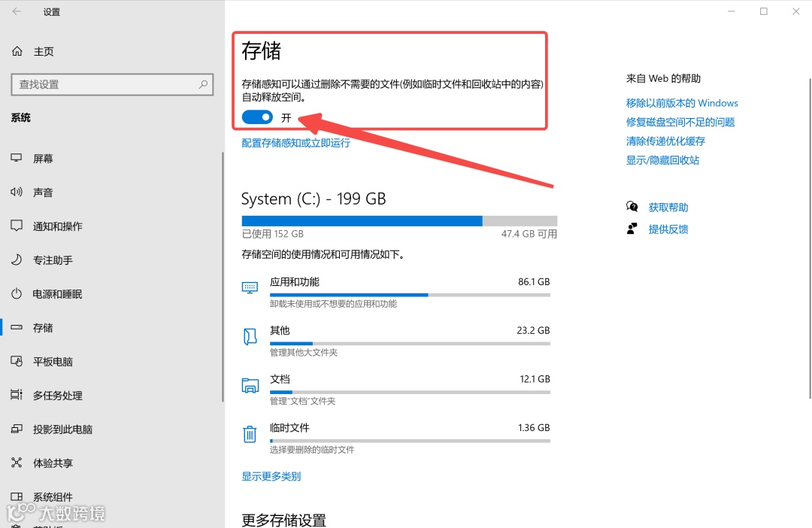
Task: Open 显示更多类别 link
Action: [271, 476]
